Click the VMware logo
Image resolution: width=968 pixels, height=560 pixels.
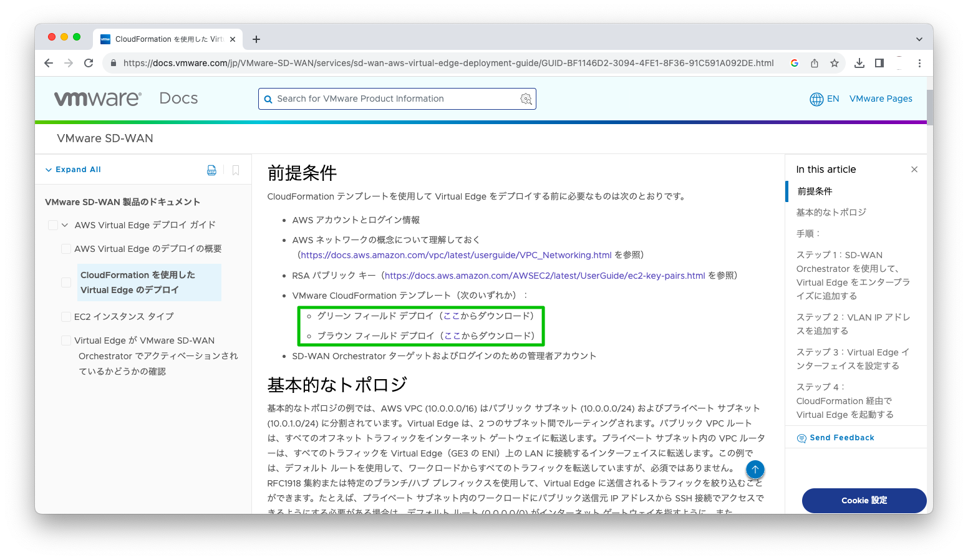[98, 99]
